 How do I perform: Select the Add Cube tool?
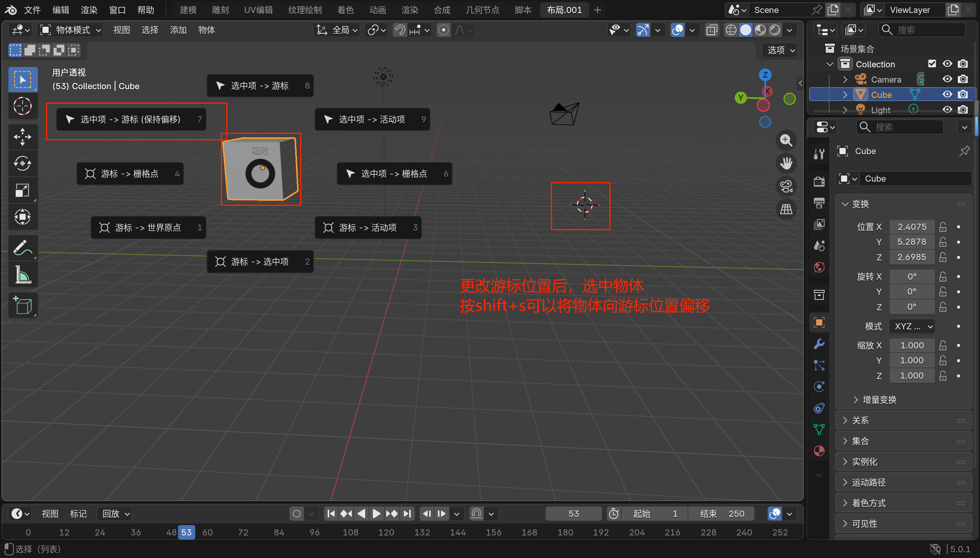22,306
